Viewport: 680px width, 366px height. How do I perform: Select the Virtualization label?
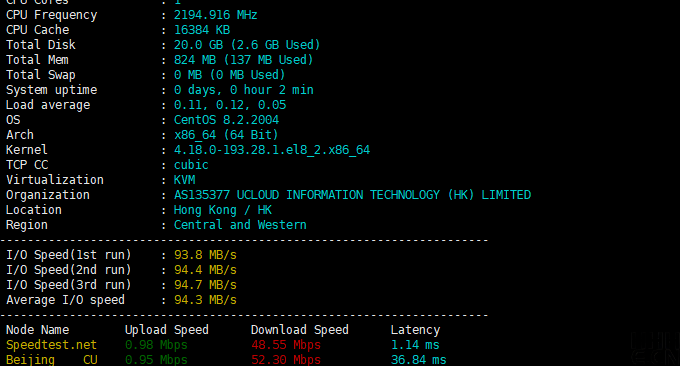pyautogui.click(x=55, y=180)
